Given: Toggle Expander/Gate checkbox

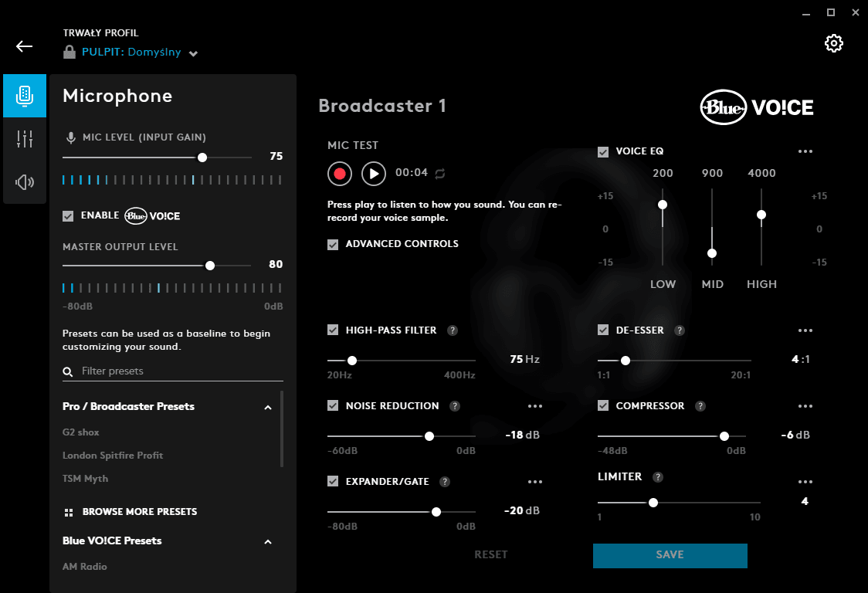Looking at the screenshot, I should click(333, 481).
